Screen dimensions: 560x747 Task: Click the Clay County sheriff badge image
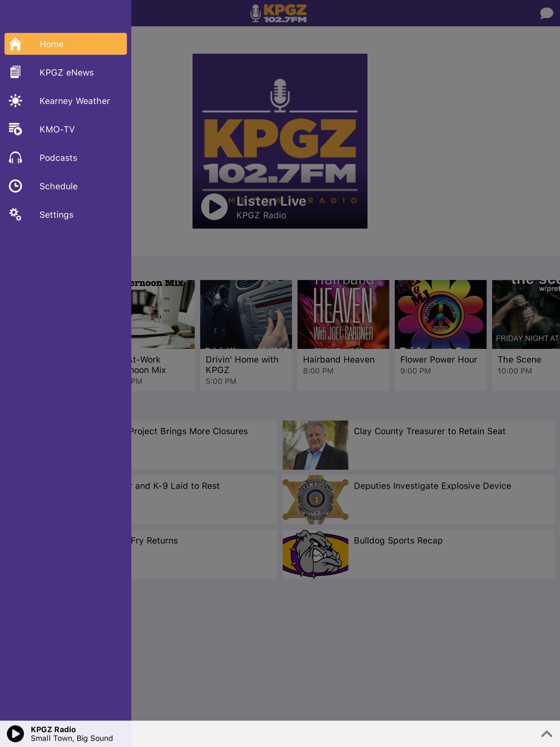click(x=315, y=499)
